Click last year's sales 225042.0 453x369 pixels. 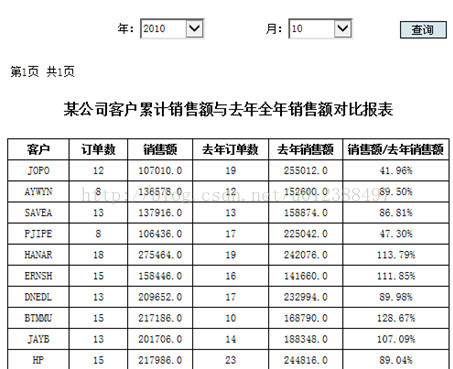click(306, 234)
